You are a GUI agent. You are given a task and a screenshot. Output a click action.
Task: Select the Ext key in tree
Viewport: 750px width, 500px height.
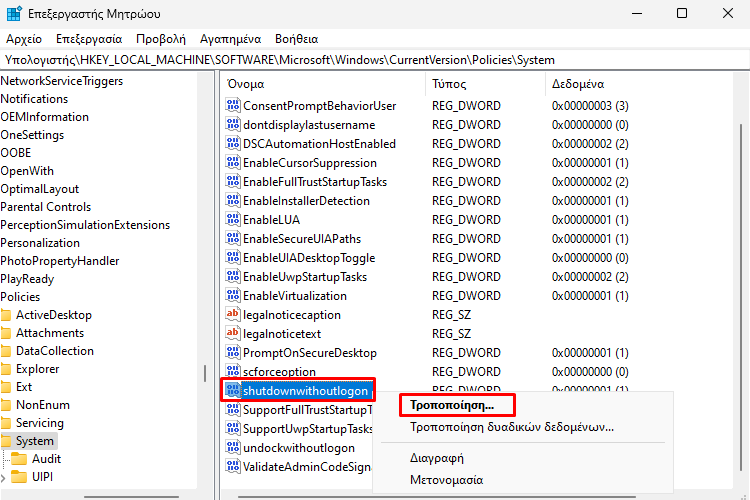pyautogui.click(x=24, y=387)
